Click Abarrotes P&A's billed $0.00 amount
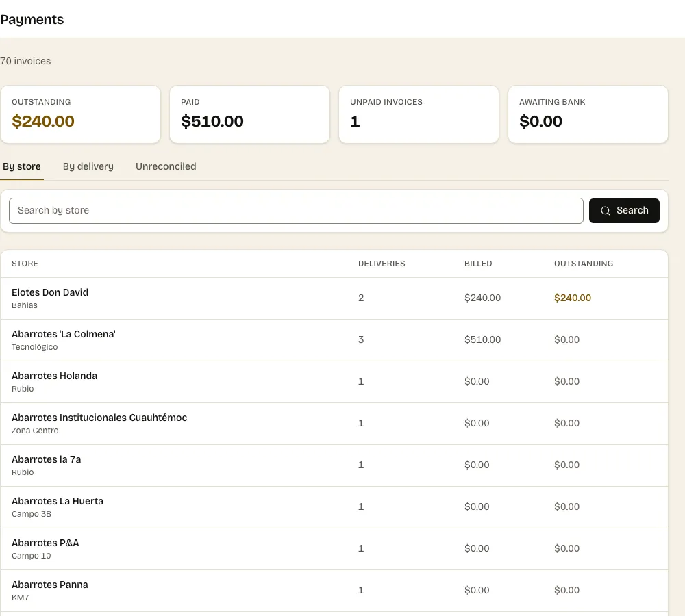 [477, 548]
